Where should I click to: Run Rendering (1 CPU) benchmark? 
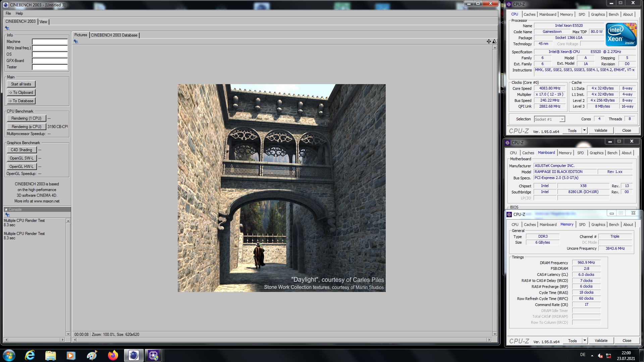(26, 118)
